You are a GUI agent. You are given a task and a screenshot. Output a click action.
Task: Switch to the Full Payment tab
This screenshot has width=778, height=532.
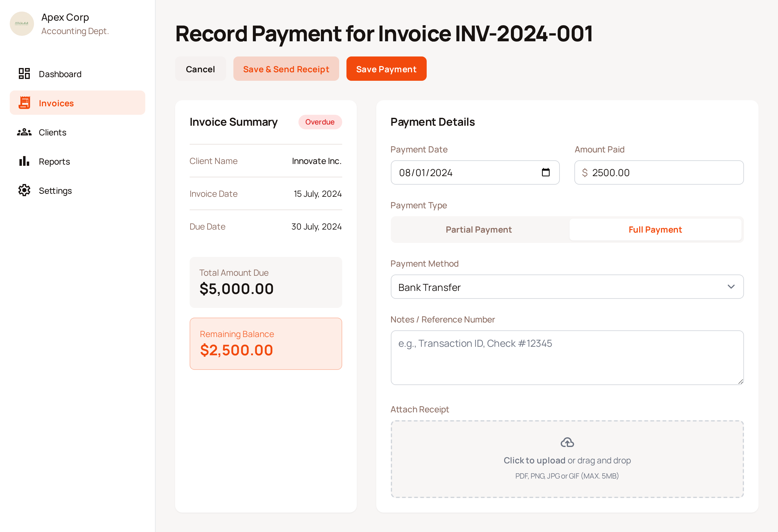pyautogui.click(x=655, y=230)
